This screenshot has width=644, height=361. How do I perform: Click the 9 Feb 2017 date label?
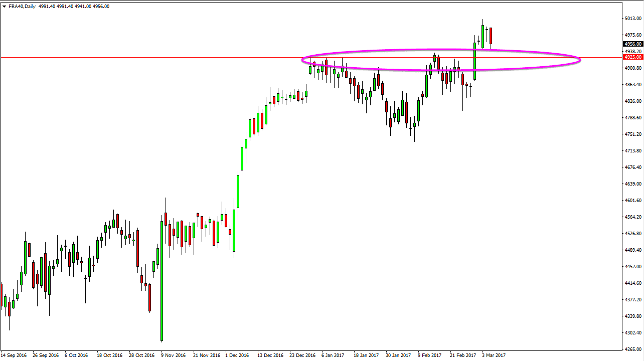(429, 355)
